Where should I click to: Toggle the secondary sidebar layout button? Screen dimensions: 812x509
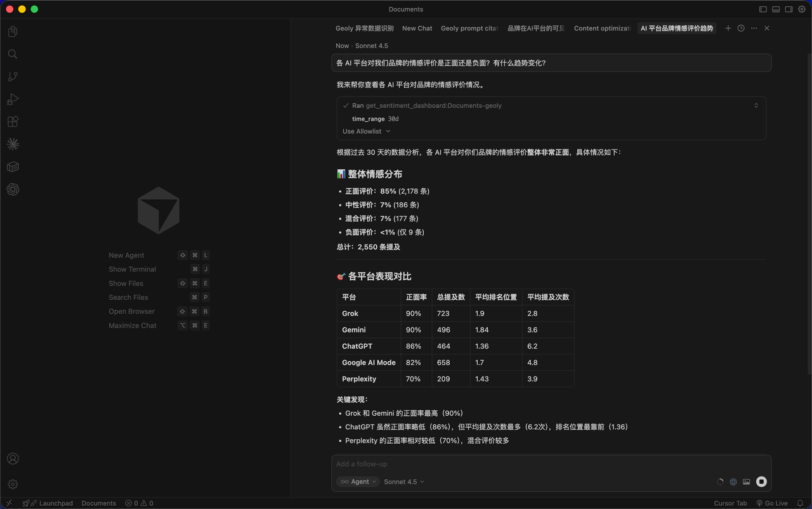pyautogui.click(x=789, y=10)
